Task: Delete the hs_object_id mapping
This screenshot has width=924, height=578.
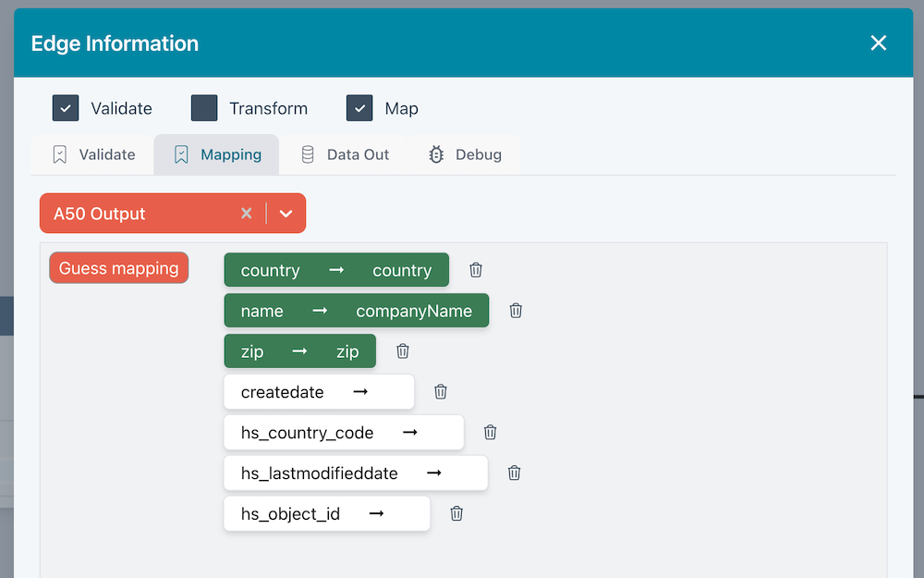Action: click(456, 513)
